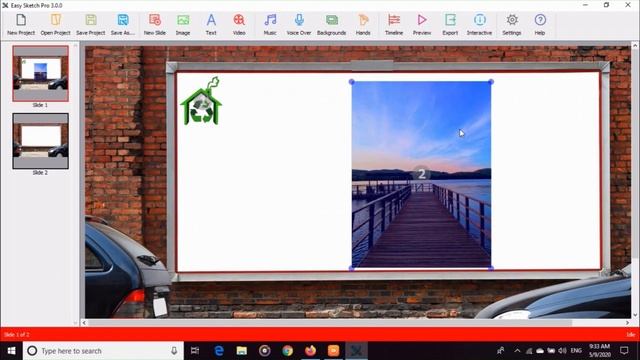Show hidden system tray icons

click(x=517, y=351)
